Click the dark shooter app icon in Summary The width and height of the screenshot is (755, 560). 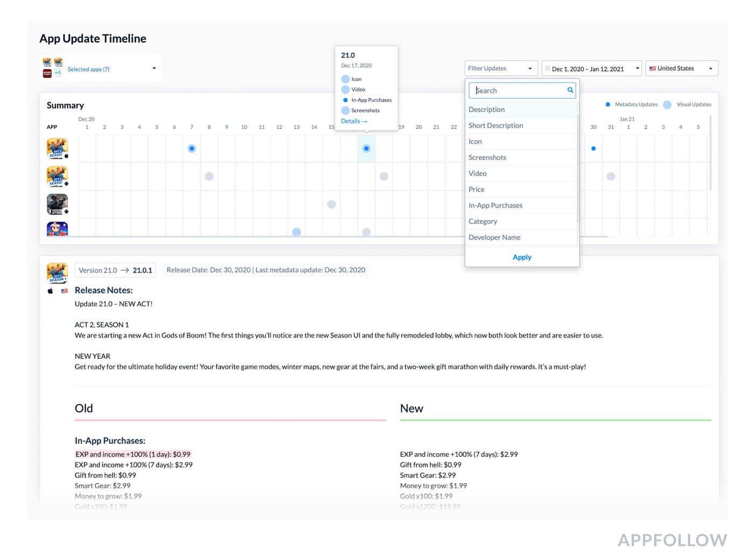pyautogui.click(x=57, y=204)
